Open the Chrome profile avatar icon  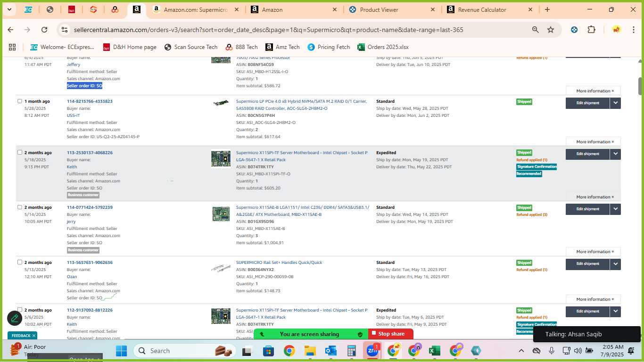(616, 30)
